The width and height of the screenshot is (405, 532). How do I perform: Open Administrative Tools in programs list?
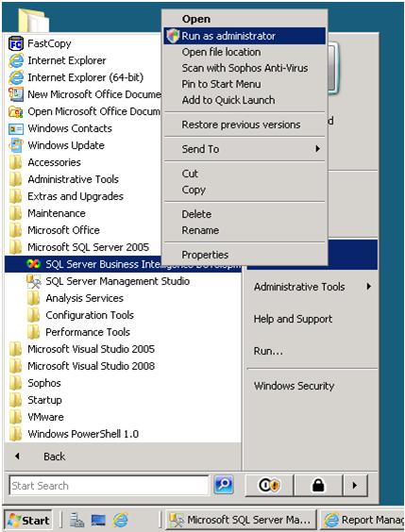(x=64, y=179)
